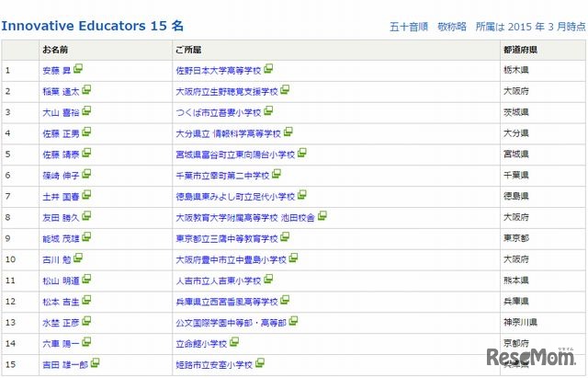Open the icon after 兵庫県立西宮香風高等学校
This screenshot has width=588, height=378.
click(285, 300)
